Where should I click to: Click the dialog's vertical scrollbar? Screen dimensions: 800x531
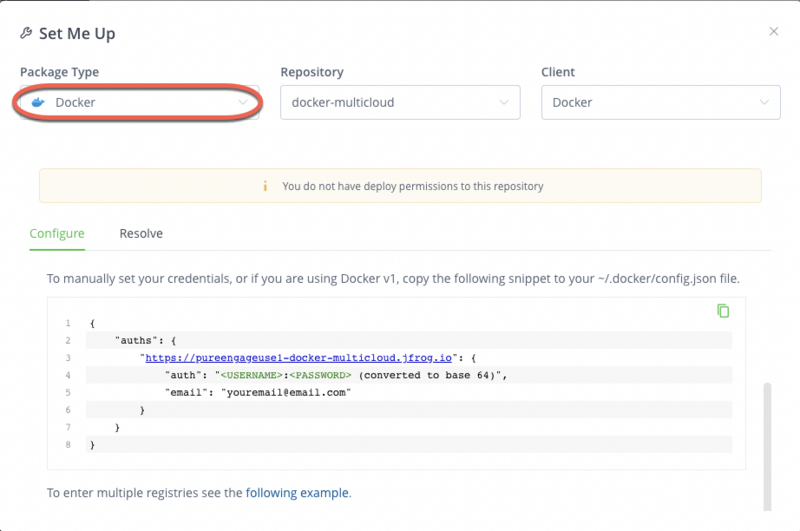click(767, 446)
